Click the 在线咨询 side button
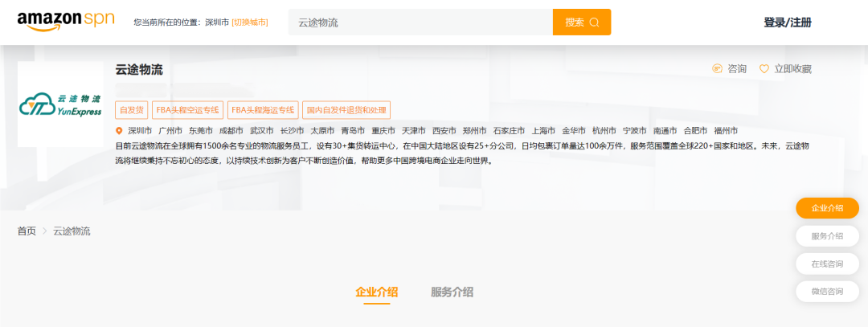The image size is (868, 327). [827, 264]
